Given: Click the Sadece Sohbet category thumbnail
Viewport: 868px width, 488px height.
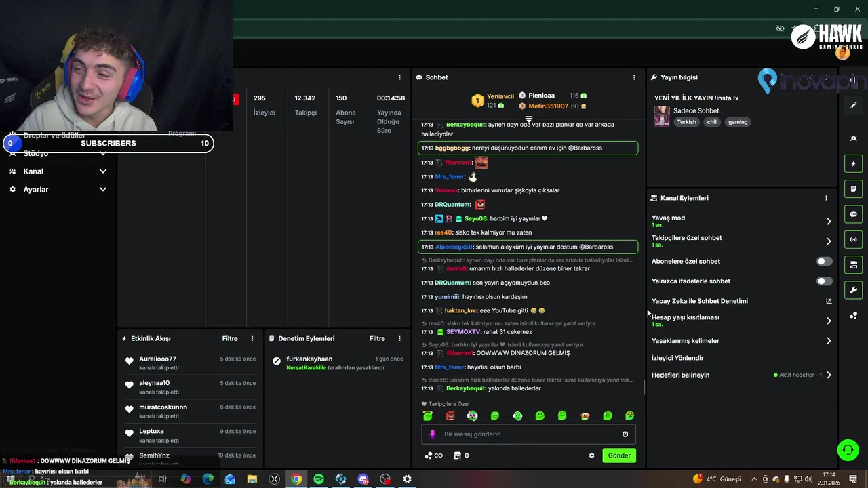Looking at the screenshot, I should (662, 117).
